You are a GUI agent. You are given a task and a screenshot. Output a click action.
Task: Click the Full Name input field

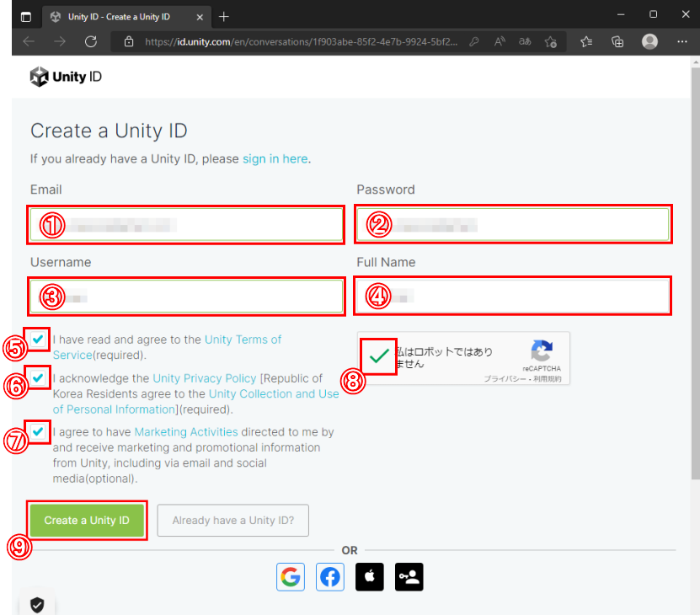[x=513, y=296]
